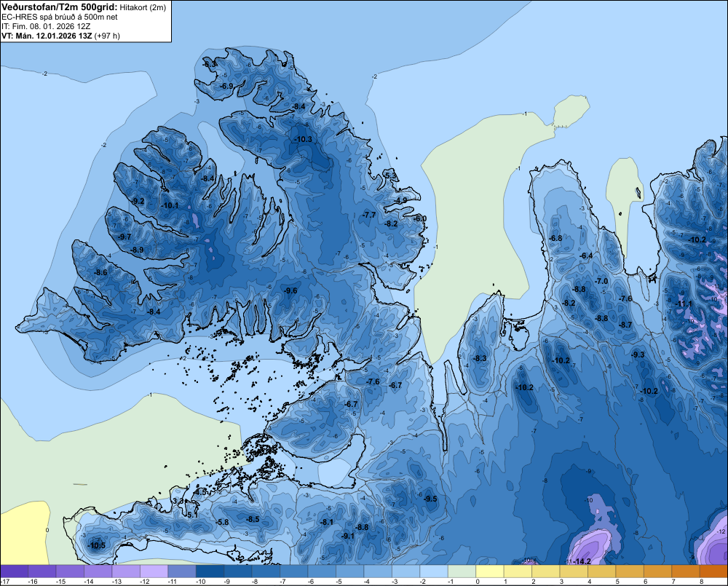This screenshot has height=586, width=728.
Task: Click the 'VT: Mán. 12.01.2026 13Z' valid time
Action: (47, 36)
